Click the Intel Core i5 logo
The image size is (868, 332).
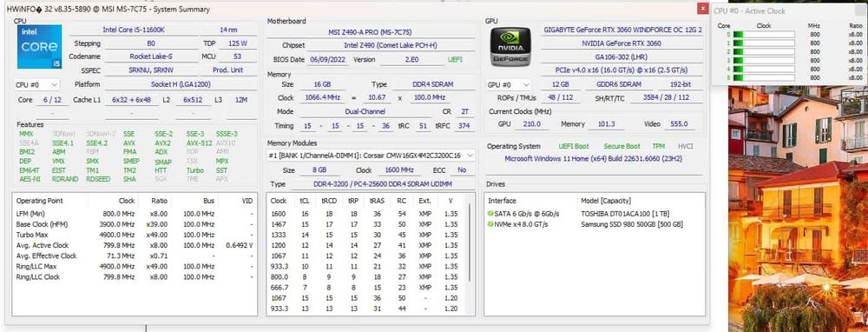(x=39, y=47)
